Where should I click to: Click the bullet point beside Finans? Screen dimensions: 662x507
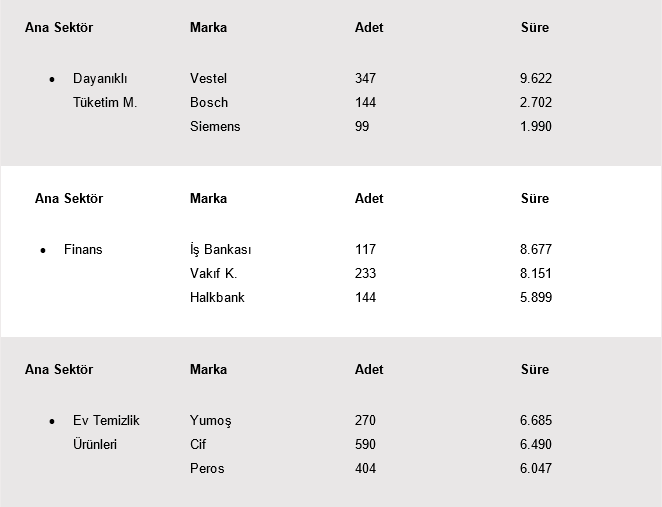[x=43, y=250]
